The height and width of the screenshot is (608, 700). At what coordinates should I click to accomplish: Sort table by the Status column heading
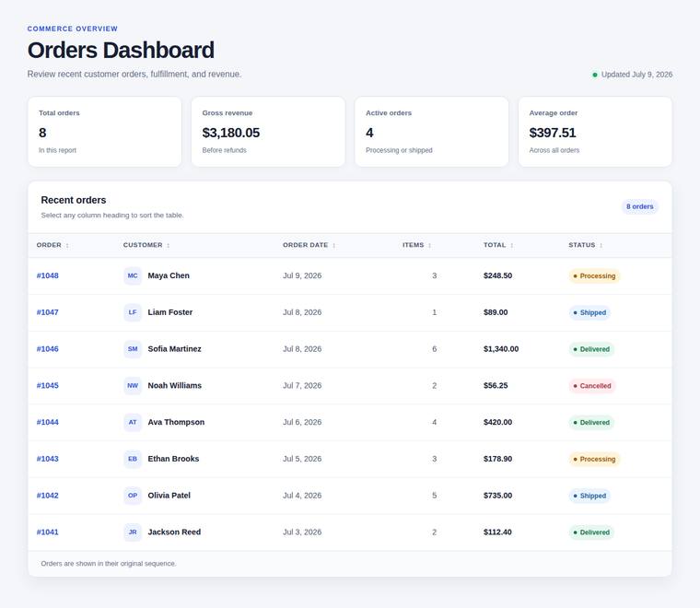[585, 245]
